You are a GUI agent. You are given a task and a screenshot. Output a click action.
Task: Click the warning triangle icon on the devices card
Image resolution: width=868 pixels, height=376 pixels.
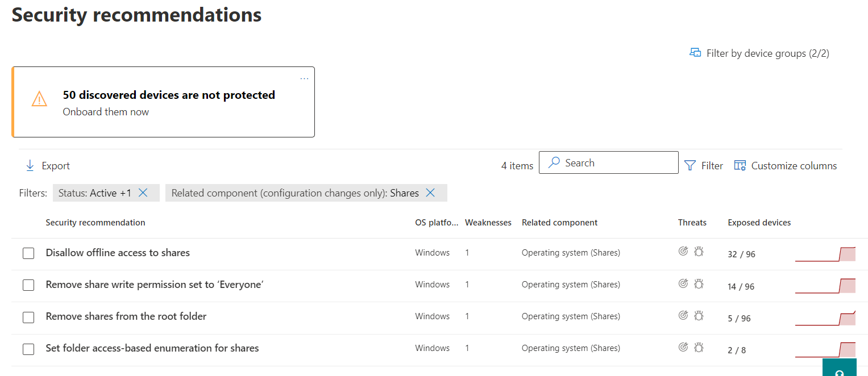[x=39, y=99]
